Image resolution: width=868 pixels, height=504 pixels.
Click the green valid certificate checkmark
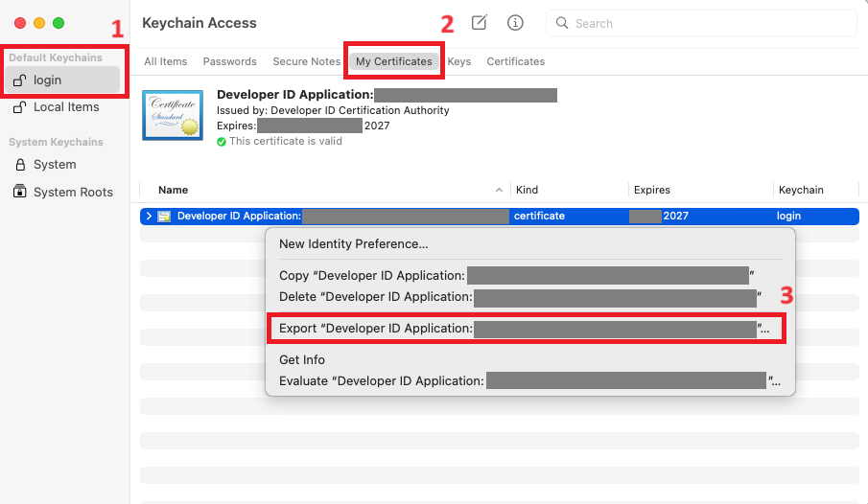pos(222,142)
